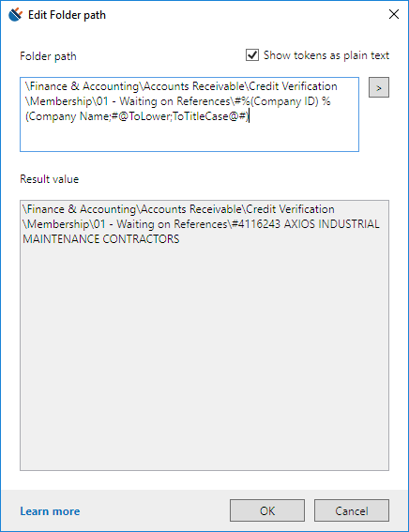Open the Learn more link
This screenshot has height=532, width=409.
[x=50, y=511]
